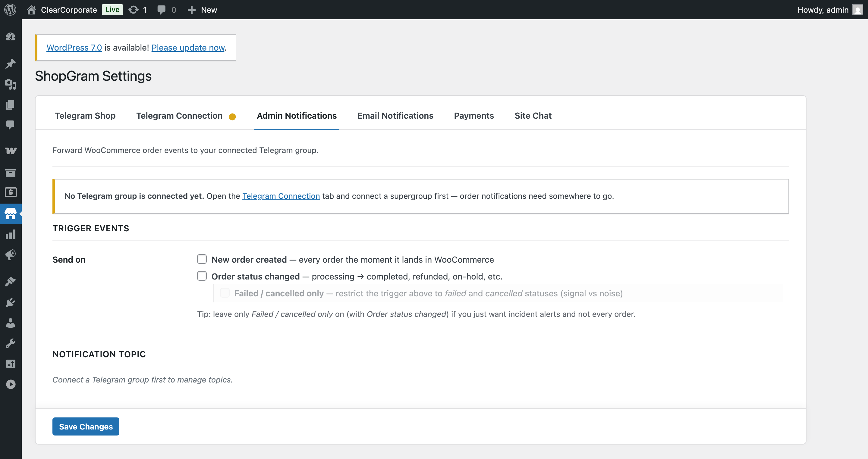This screenshot has width=868, height=459.
Task: Click the ClearCorporate site name
Action: 69,10
